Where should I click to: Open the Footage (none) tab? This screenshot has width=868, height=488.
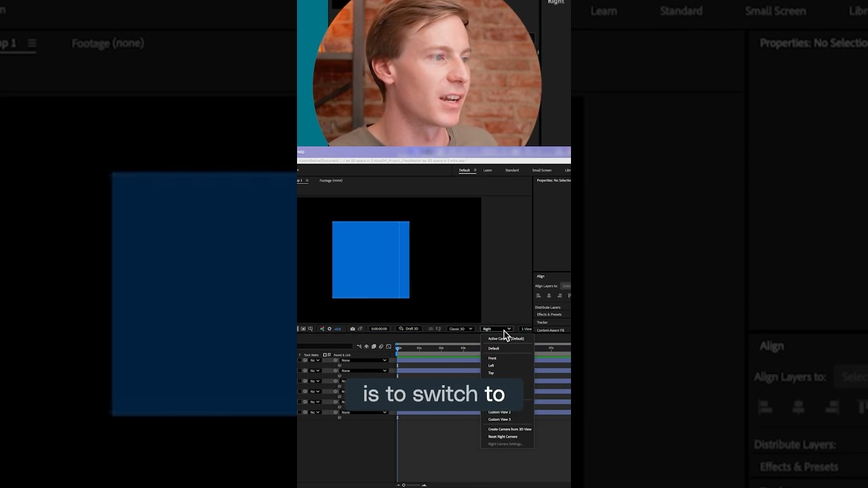(x=331, y=180)
